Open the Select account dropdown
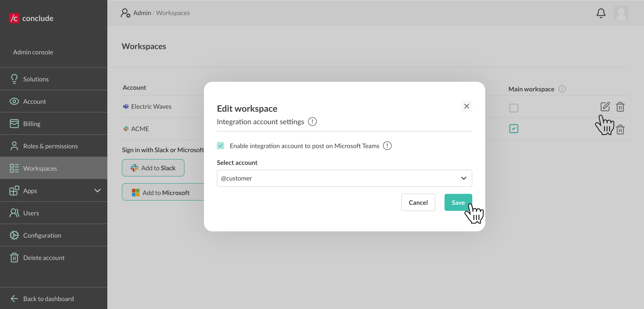The height and width of the screenshot is (309, 644). coord(344,178)
